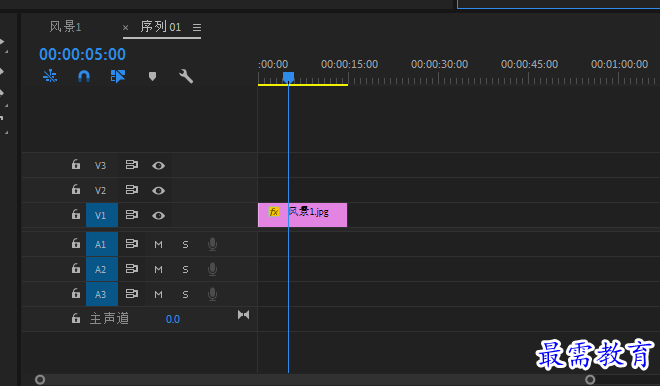Click the master track output arrows icon

click(x=243, y=315)
